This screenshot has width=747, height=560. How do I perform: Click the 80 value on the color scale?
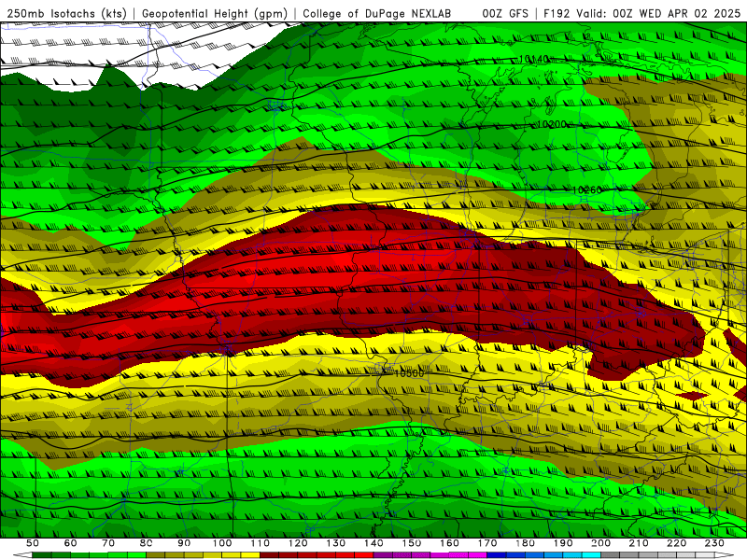[147, 543]
